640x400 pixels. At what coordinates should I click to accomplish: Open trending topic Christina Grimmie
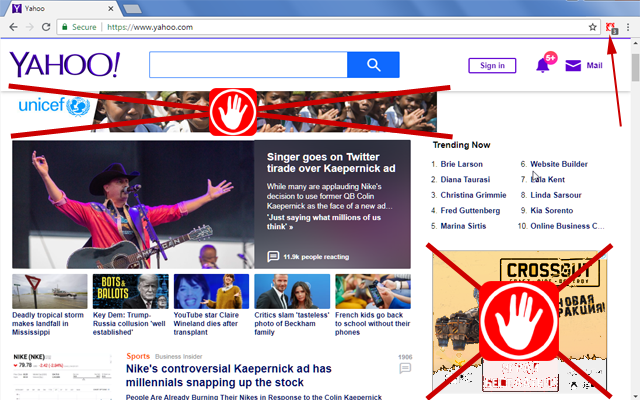tap(473, 195)
